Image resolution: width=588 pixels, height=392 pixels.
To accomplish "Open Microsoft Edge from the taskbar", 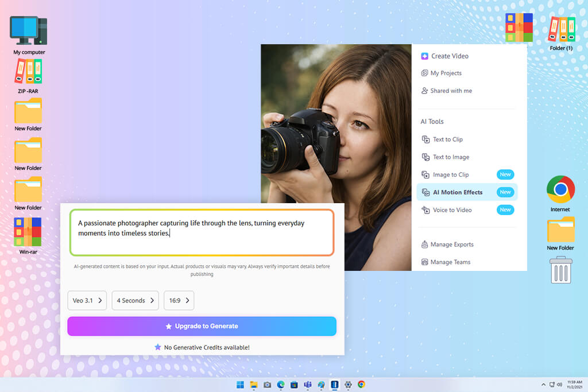I will 281,385.
